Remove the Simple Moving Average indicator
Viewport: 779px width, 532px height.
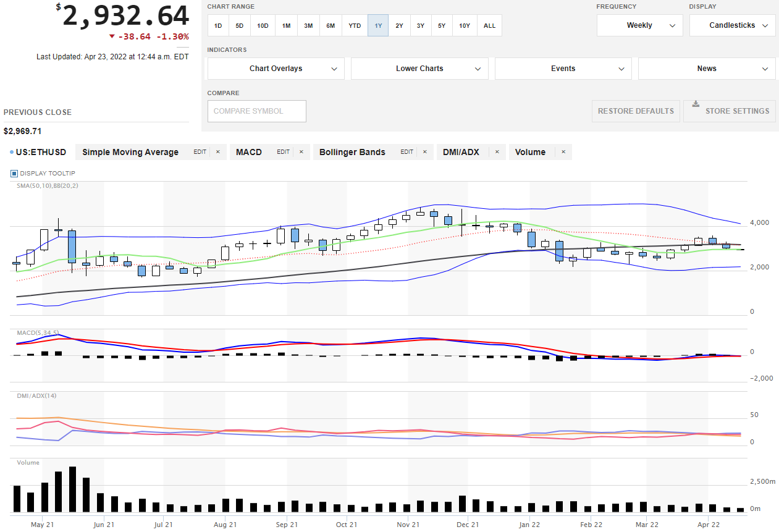[x=217, y=152]
